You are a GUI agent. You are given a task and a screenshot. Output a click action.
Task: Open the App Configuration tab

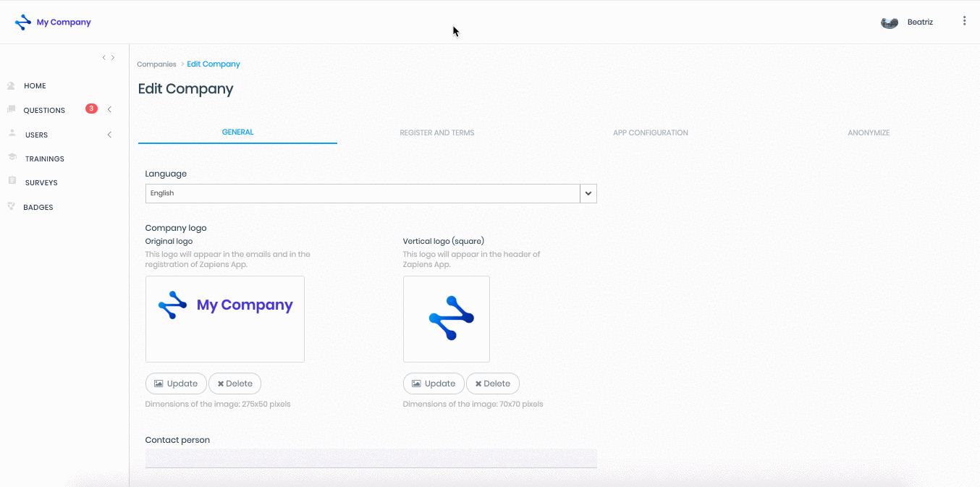[x=650, y=132]
